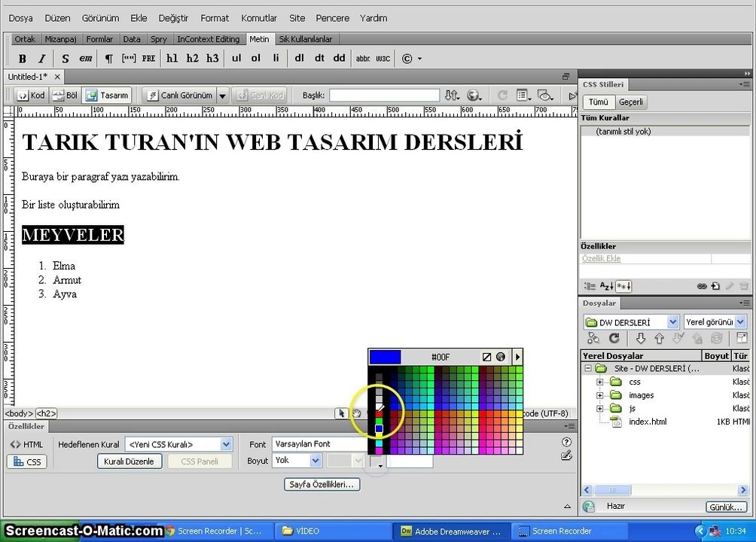Click the Sayfa Özellikleri... button
Viewport: 756px width, 542px height.
tap(322, 484)
